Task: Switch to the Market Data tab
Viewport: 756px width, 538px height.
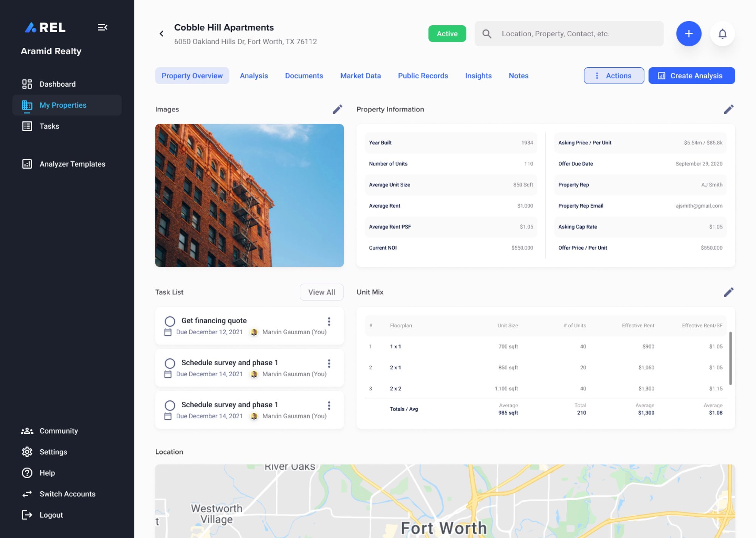Action: tap(360, 76)
